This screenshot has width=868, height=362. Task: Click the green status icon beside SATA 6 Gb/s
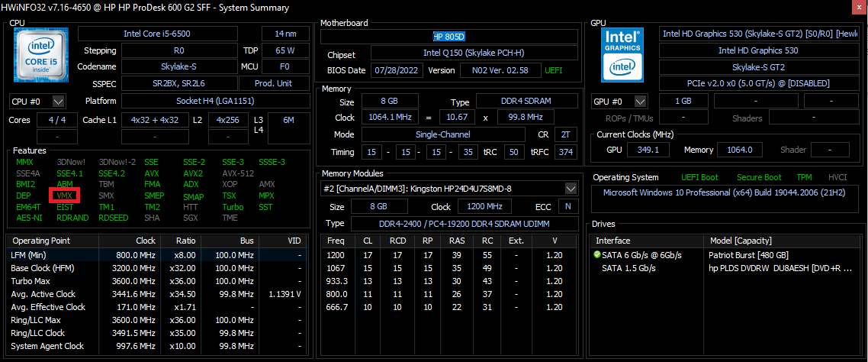pyautogui.click(x=596, y=254)
